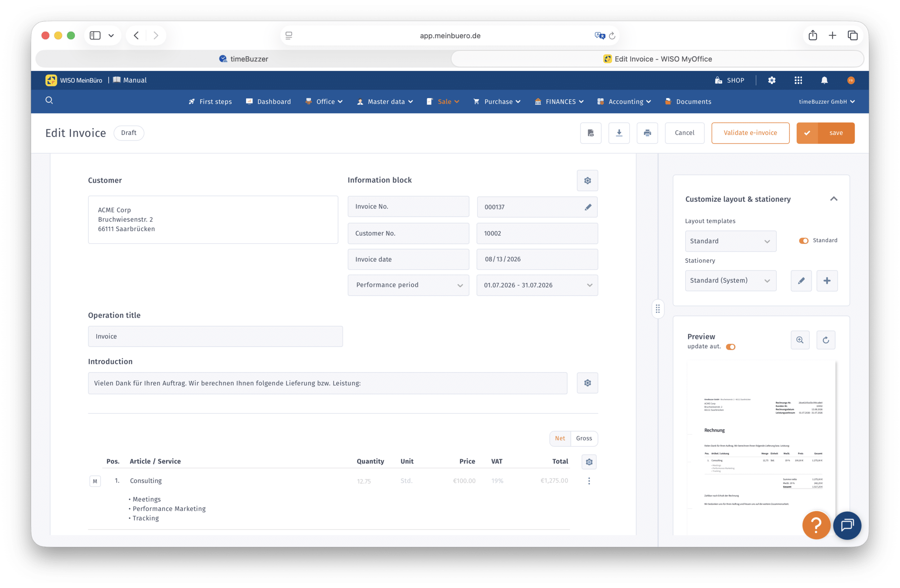Open the FINANCES menu
This screenshot has width=900, height=588.
click(x=559, y=101)
